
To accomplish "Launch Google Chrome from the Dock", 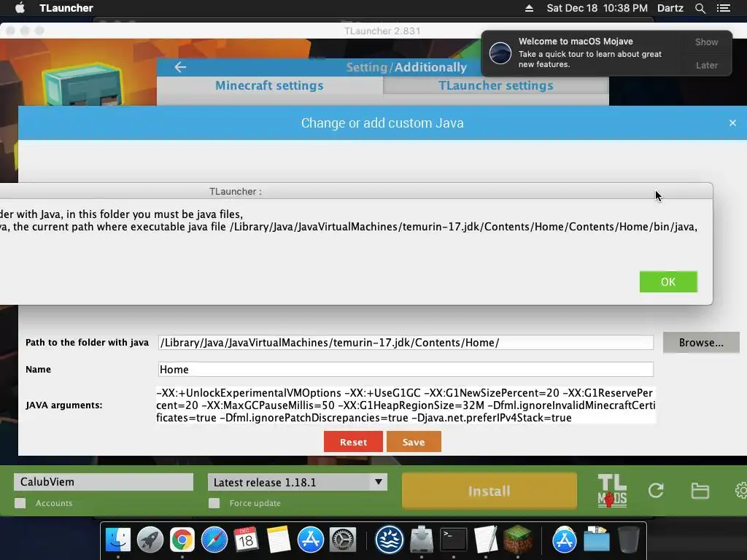I will click(182, 540).
